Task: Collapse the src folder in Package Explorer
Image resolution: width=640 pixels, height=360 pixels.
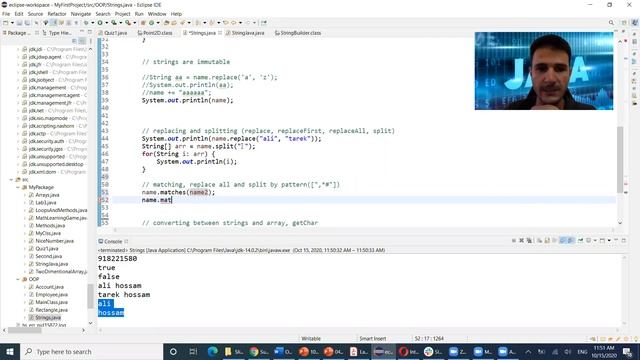Action: [11, 180]
